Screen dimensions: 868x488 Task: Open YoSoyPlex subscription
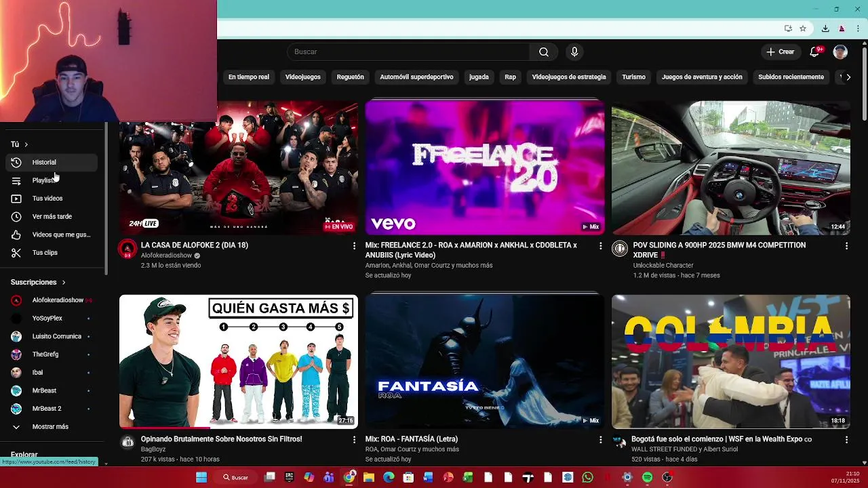[x=52, y=319]
